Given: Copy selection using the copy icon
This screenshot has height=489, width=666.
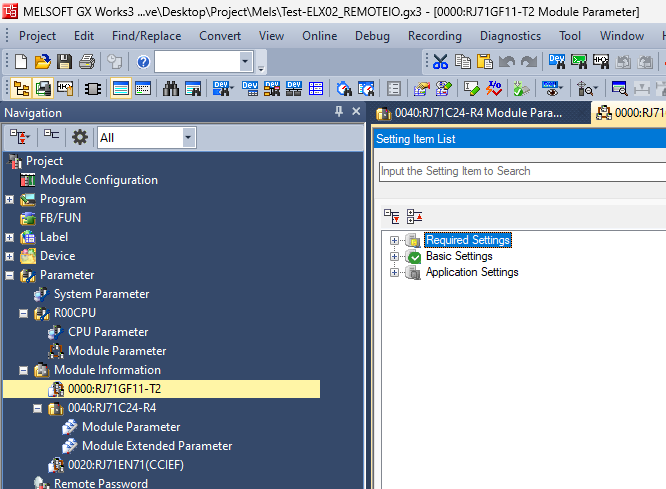Looking at the screenshot, I should (x=463, y=62).
